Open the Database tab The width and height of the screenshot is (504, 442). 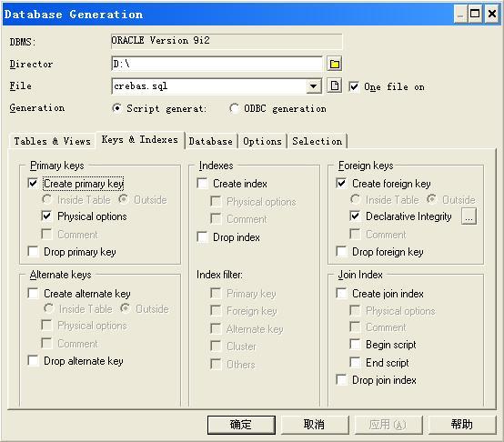click(211, 141)
